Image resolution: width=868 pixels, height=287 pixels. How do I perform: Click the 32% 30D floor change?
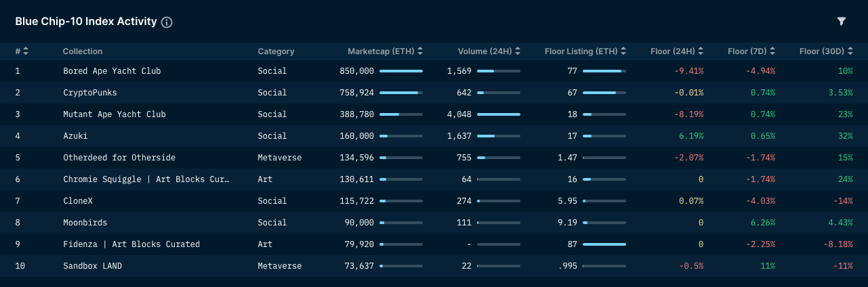pyautogui.click(x=846, y=136)
